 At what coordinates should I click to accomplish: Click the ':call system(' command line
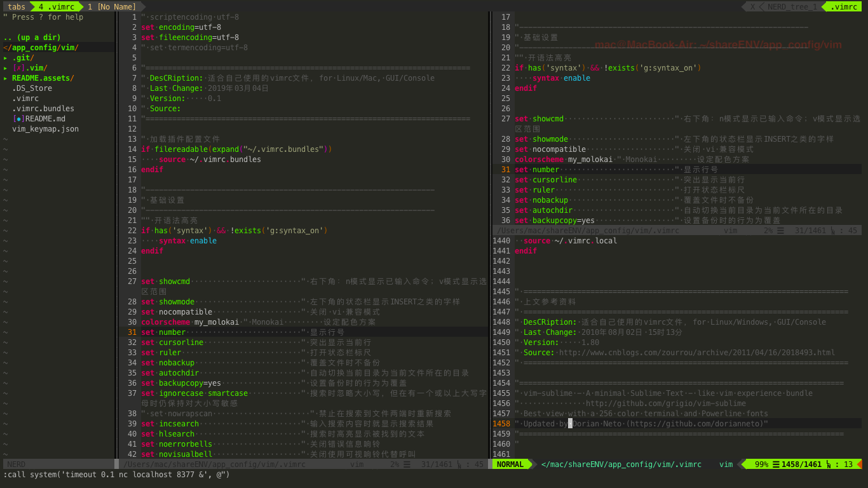click(x=116, y=475)
